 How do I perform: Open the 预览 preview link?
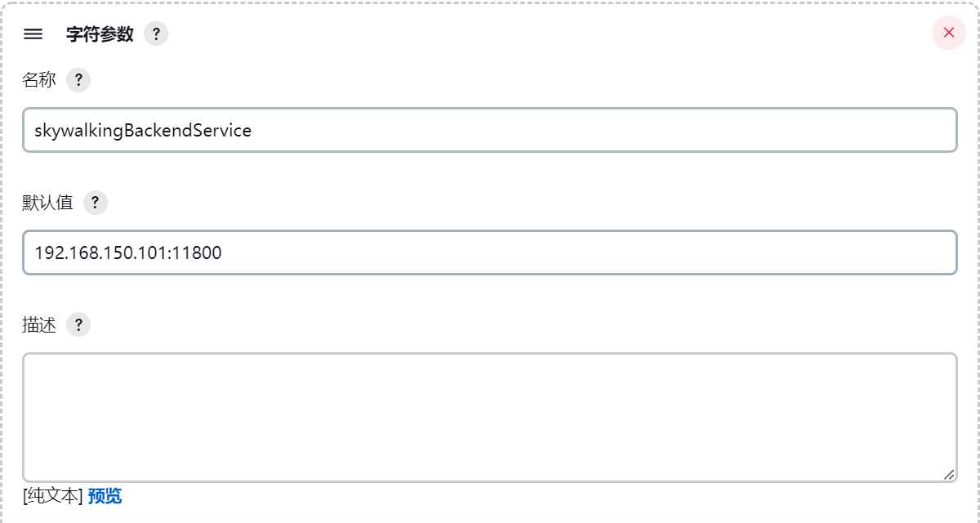[x=105, y=496]
